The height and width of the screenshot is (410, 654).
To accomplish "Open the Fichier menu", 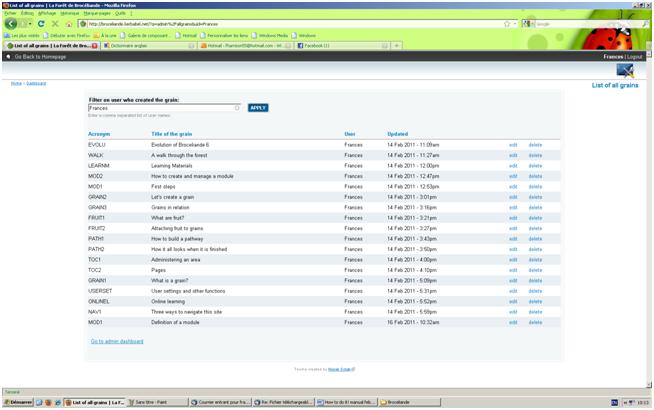I will click(10, 13).
